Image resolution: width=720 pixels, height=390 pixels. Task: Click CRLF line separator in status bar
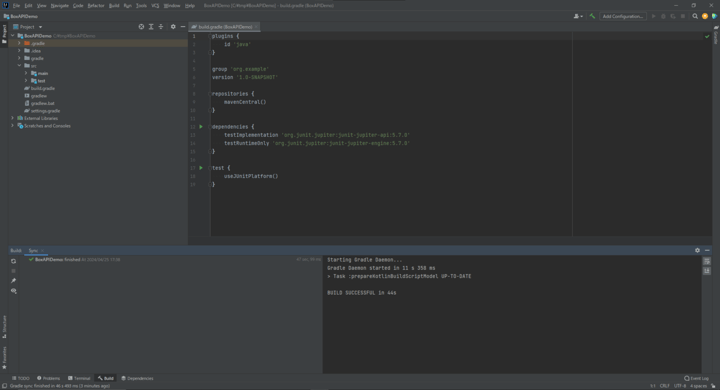(664, 386)
